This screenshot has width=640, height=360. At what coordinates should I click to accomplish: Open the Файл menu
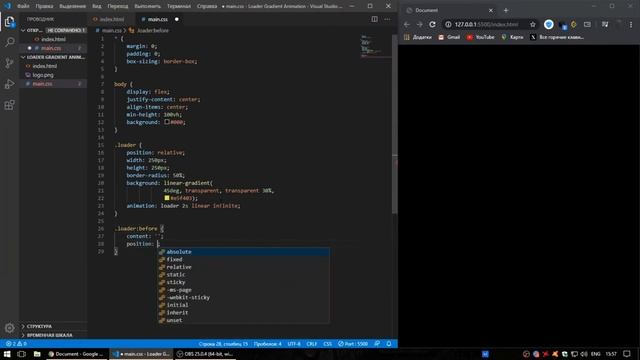pyautogui.click(x=23, y=6)
